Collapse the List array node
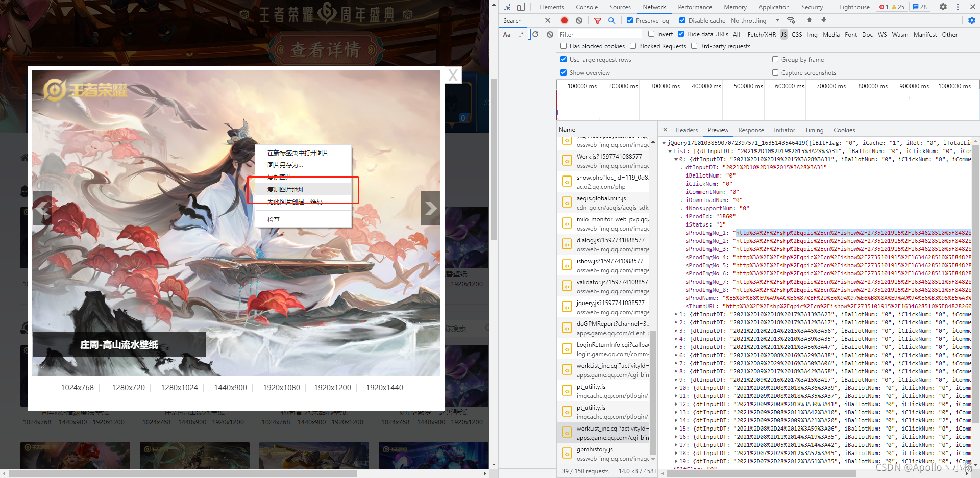Screen dimensions: 980x478 (670, 151)
